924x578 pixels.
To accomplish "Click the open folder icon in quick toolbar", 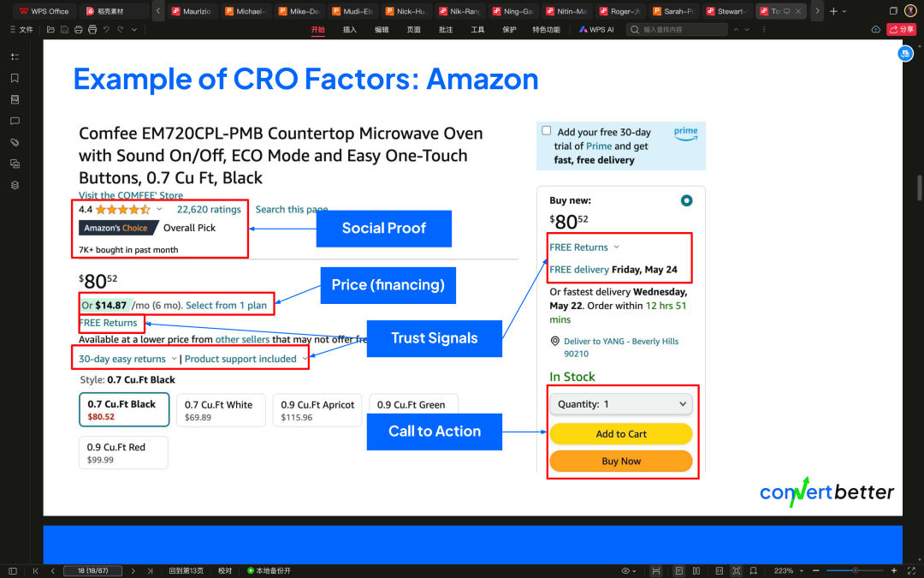I will click(50, 29).
